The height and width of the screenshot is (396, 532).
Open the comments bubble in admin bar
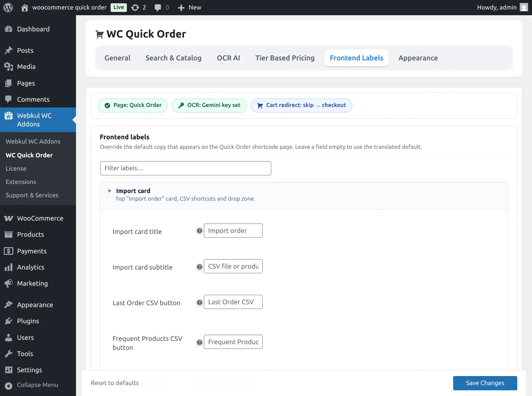pos(158,8)
